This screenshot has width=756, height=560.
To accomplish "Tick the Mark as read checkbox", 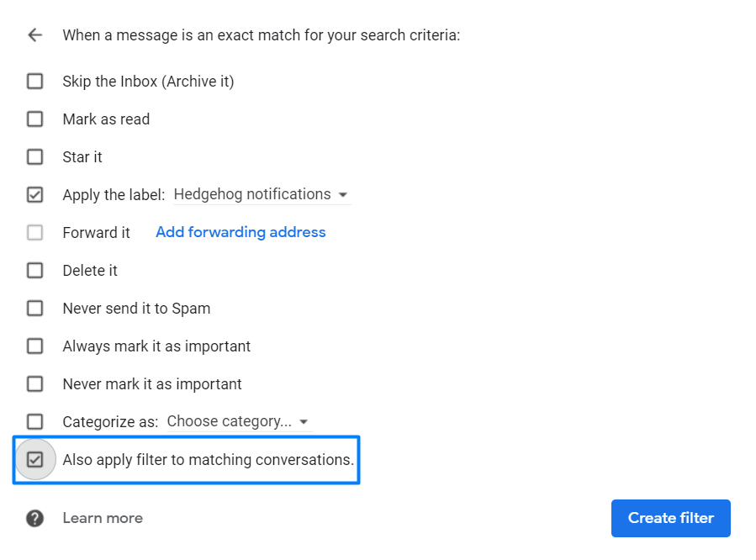I will tap(34, 119).
